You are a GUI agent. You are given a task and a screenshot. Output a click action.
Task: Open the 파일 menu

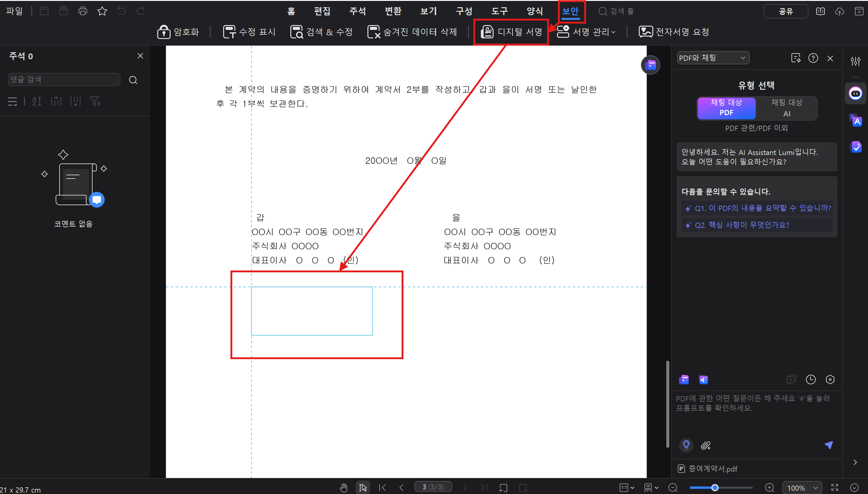tap(14, 11)
